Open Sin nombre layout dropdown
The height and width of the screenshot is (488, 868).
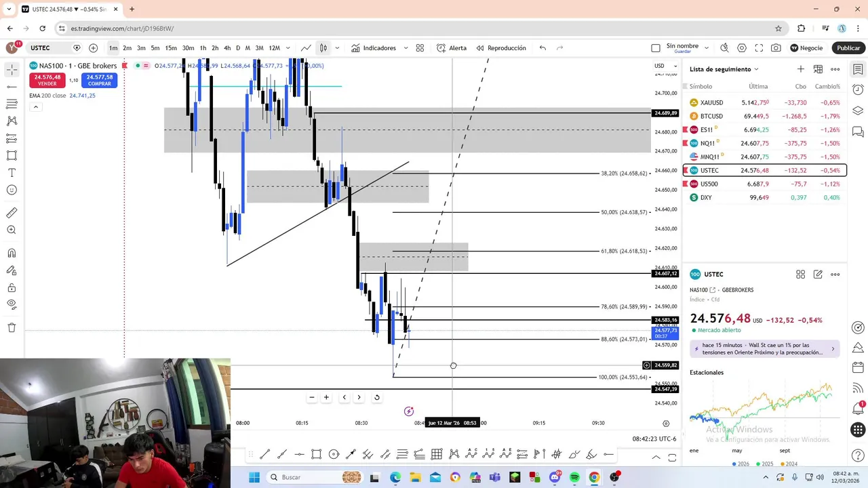(x=707, y=48)
